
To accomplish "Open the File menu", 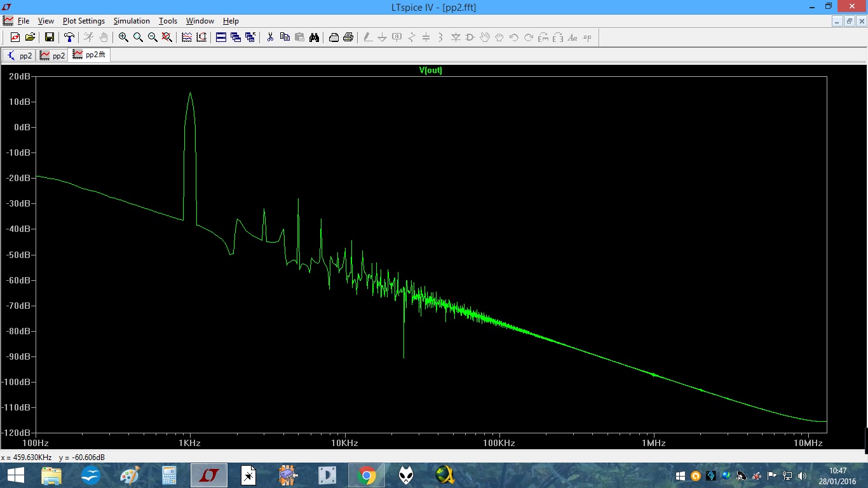I will point(24,21).
